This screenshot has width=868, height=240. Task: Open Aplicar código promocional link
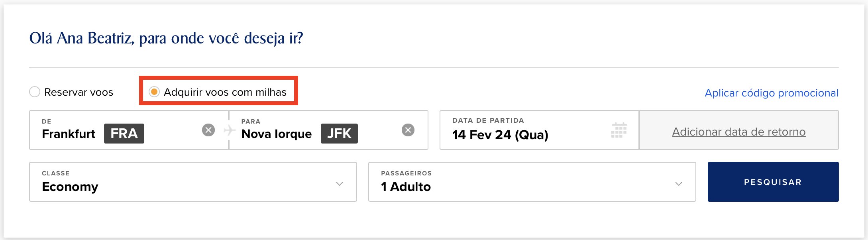click(772, 93)
